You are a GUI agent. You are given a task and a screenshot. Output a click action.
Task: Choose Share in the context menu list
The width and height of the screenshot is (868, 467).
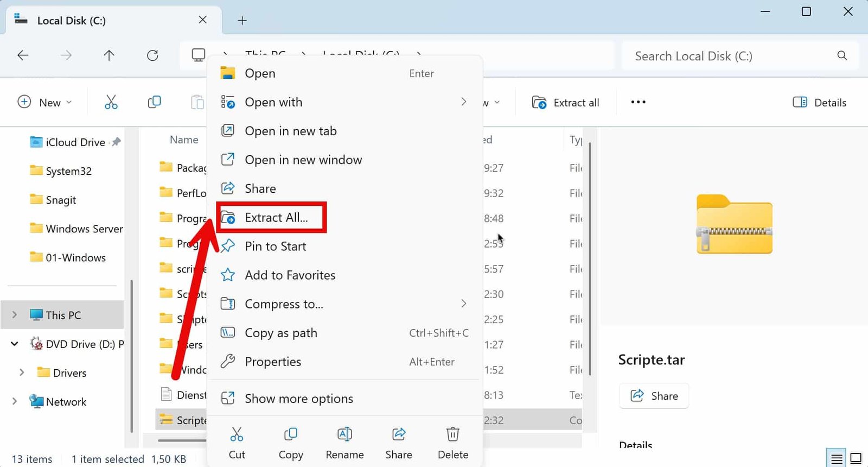345,188
